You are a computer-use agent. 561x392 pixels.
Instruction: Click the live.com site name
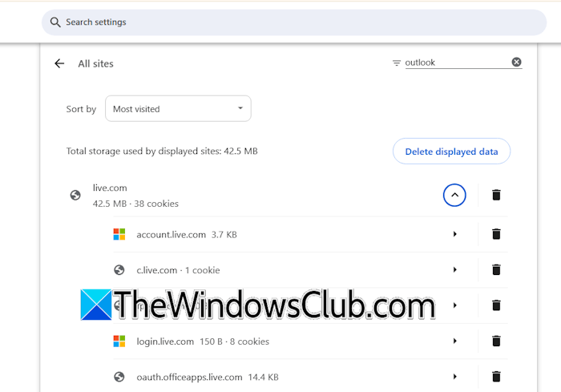[x=110, y=188]
